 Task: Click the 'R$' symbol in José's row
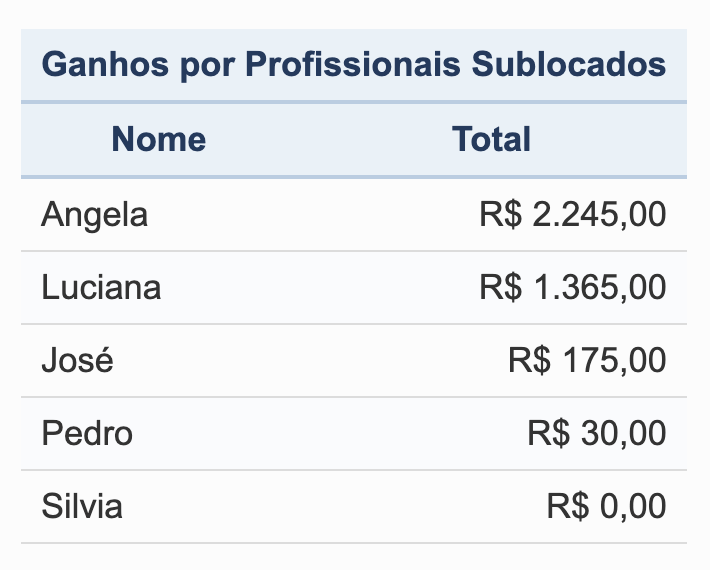pyautogui.click(x=529, y=360)
